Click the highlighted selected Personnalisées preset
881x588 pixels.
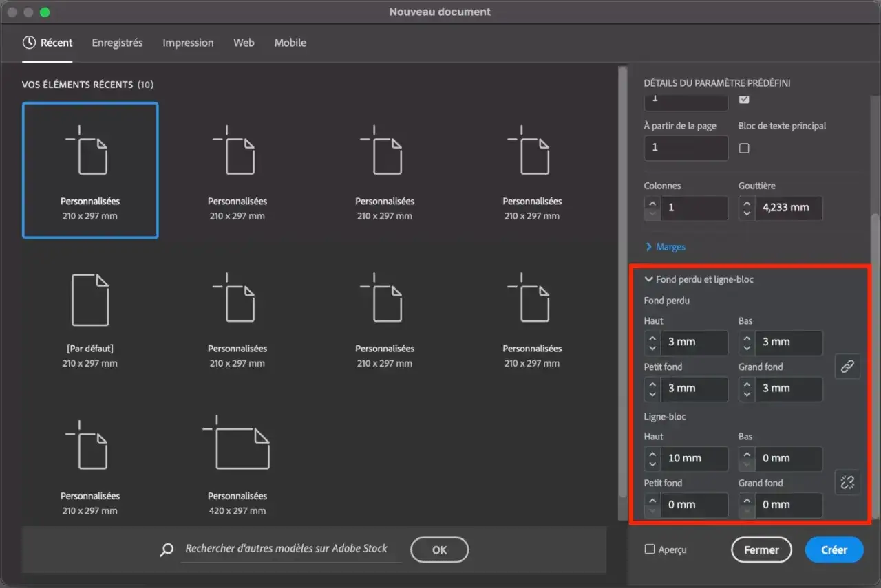pyautogui.click(x=90, y=170)
